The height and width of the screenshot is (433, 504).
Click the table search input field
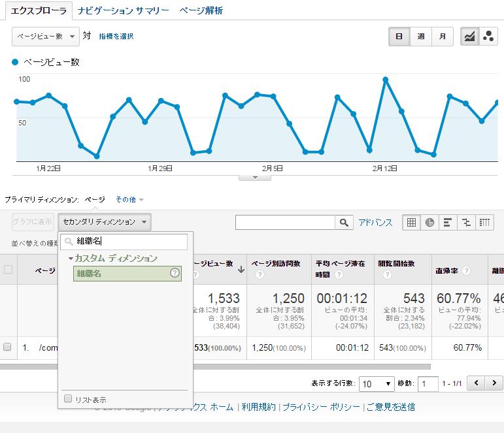pos(286,223)
